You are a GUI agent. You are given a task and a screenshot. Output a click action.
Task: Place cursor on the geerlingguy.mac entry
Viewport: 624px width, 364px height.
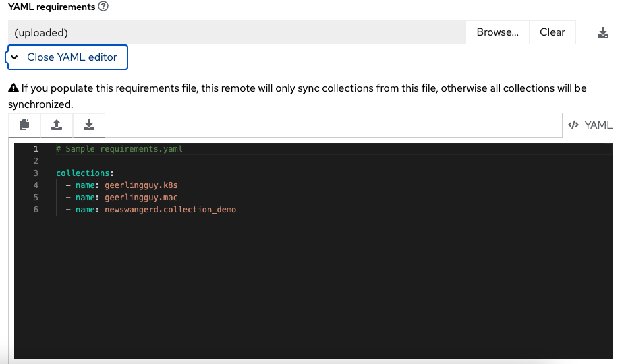pos(141,198)
